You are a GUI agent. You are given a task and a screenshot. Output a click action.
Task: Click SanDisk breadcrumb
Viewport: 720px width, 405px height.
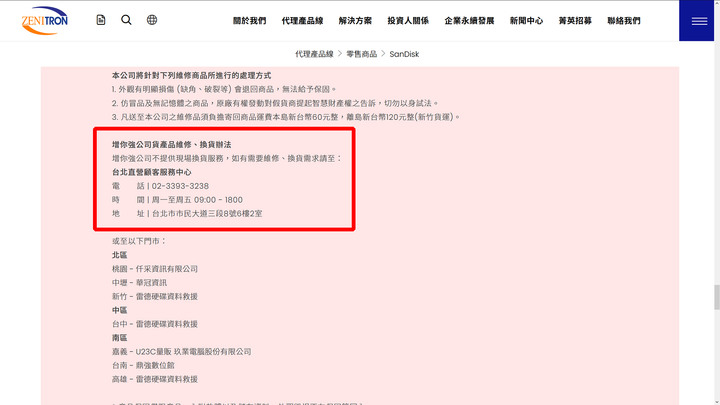(404, 54)
